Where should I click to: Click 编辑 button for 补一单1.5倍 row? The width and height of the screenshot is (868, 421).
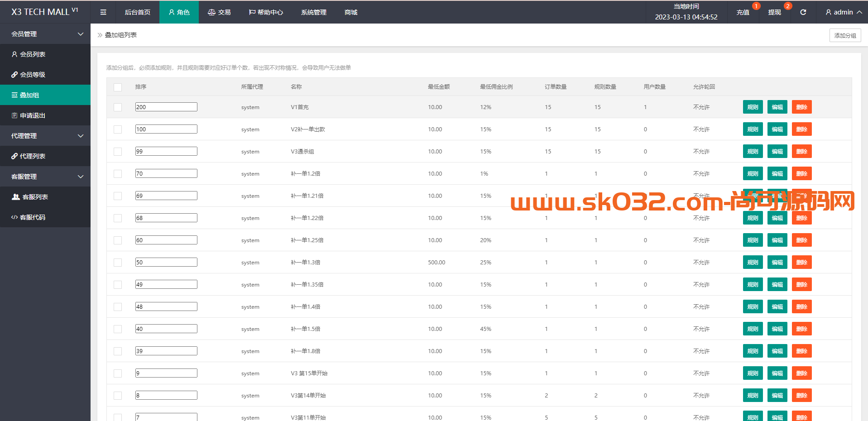click(777, 329)
